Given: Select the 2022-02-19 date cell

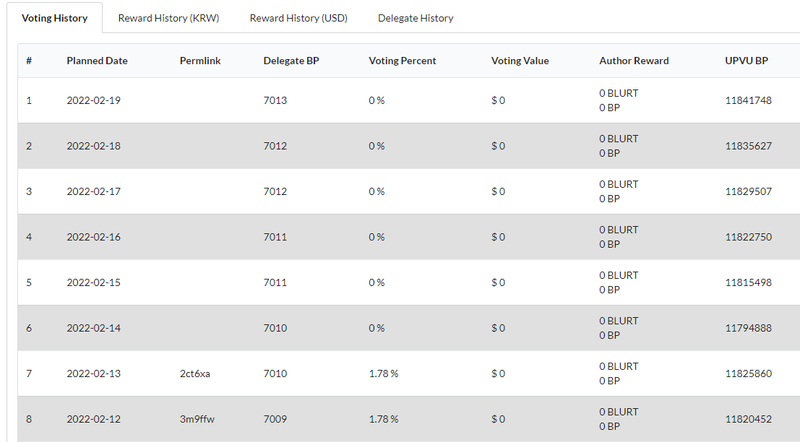Looking at the screenshot, I should pyautogui.click(x=94, y=101).
